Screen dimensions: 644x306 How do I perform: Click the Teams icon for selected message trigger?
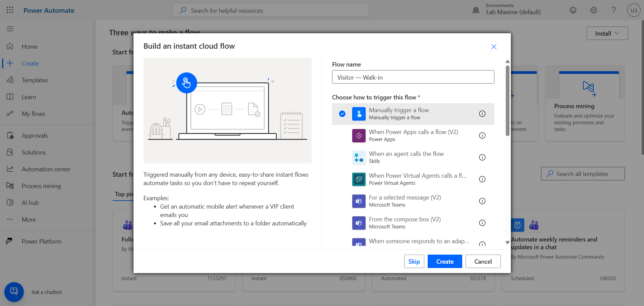click(359, 201)
